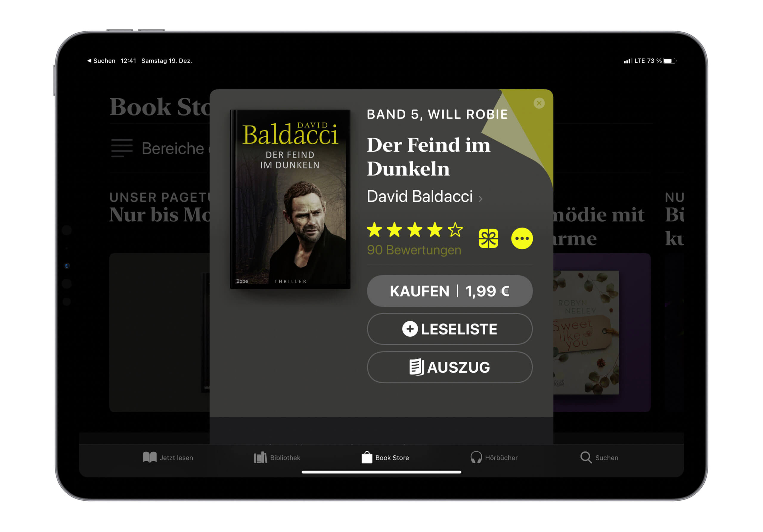This screenshot has height=532, width=763.
Task: Close the book detail popup
Action: pyautogui.click(x=539, y=103)
